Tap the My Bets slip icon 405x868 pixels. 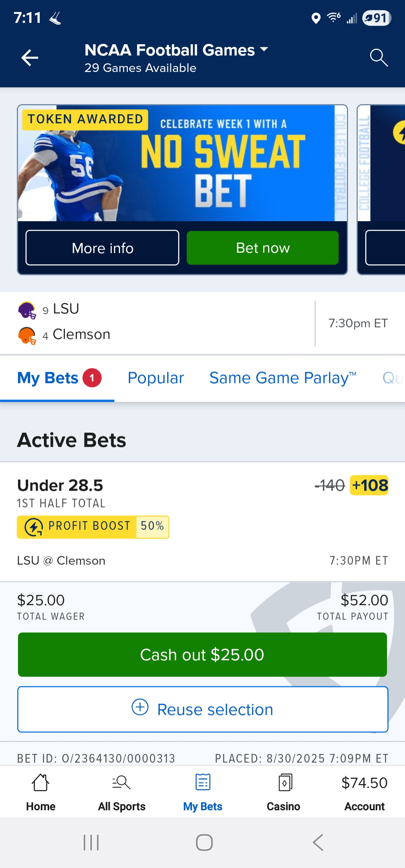pyautogui.click(x=203, y=783)
